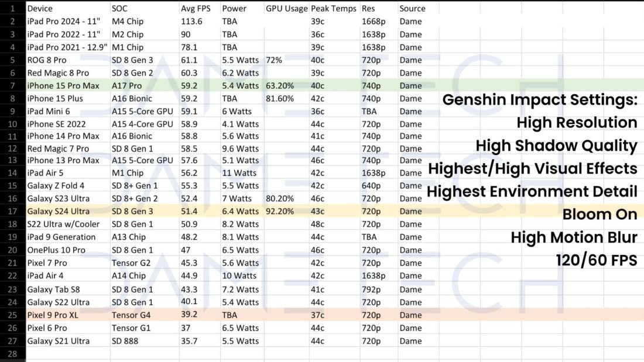This screenshot has height=362, width=644.
Task: Click the 640p resolution cell
Action: click(x=379, y=185)
